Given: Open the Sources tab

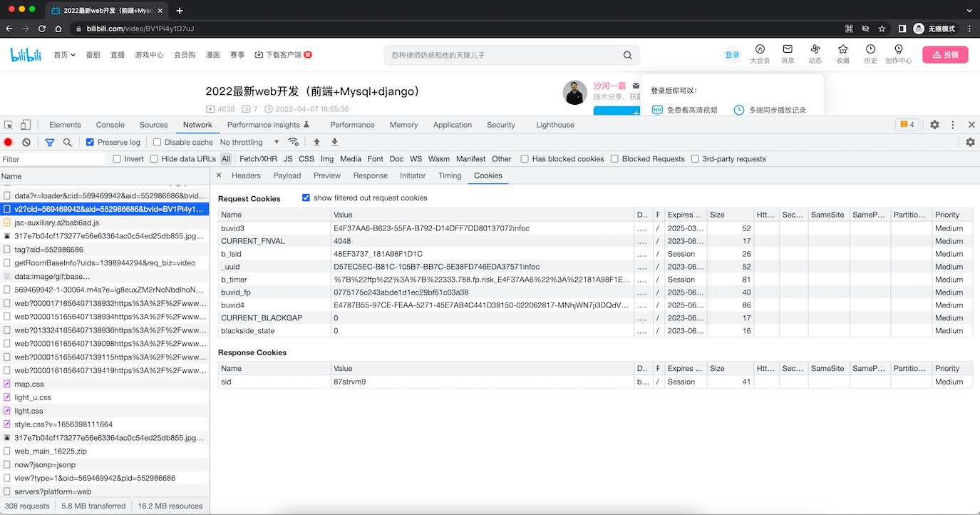Looking at the screenshot, I should point(153,125).
